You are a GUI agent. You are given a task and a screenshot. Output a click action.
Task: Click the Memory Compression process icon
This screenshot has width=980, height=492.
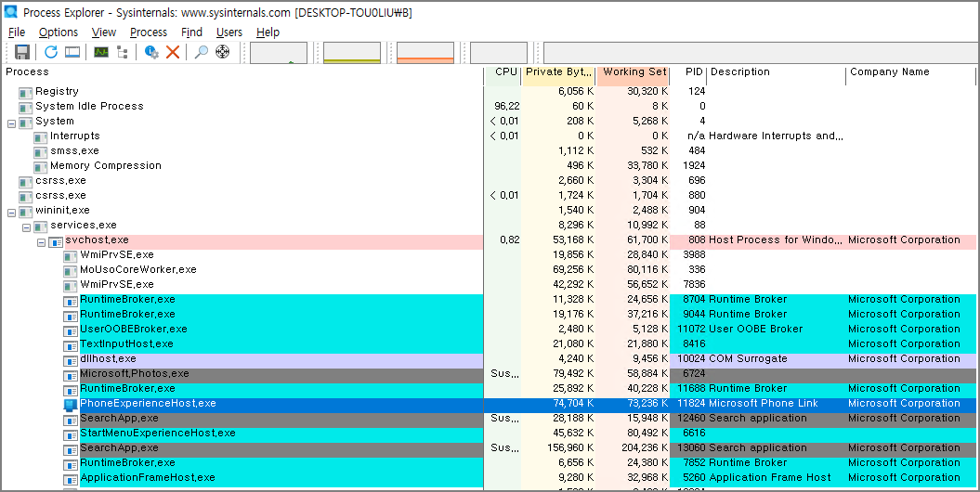[x=41, y=167]
